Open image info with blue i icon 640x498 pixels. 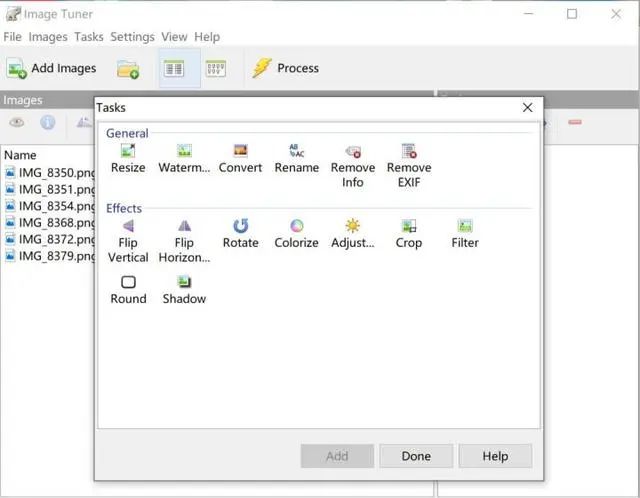tap(47, 122)
